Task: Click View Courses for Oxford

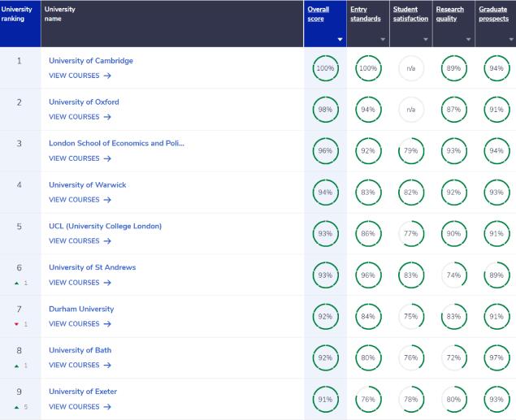Action: coord(80,117)
